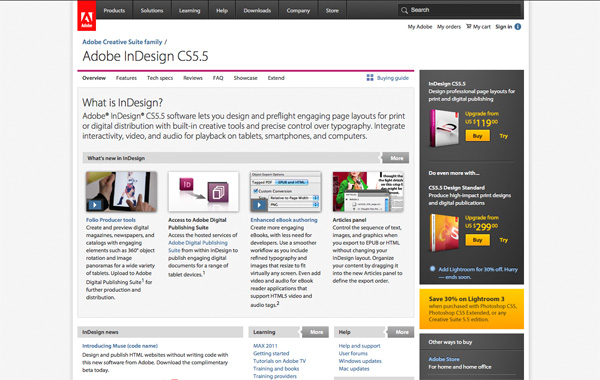Open the Help menu in top bar

pos(222,10)
